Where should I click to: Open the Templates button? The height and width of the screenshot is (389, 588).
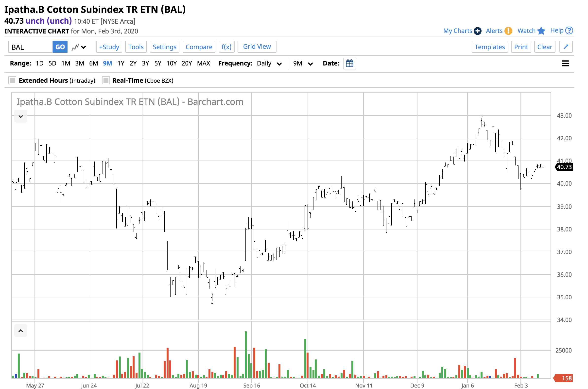(x=490, y=47)
